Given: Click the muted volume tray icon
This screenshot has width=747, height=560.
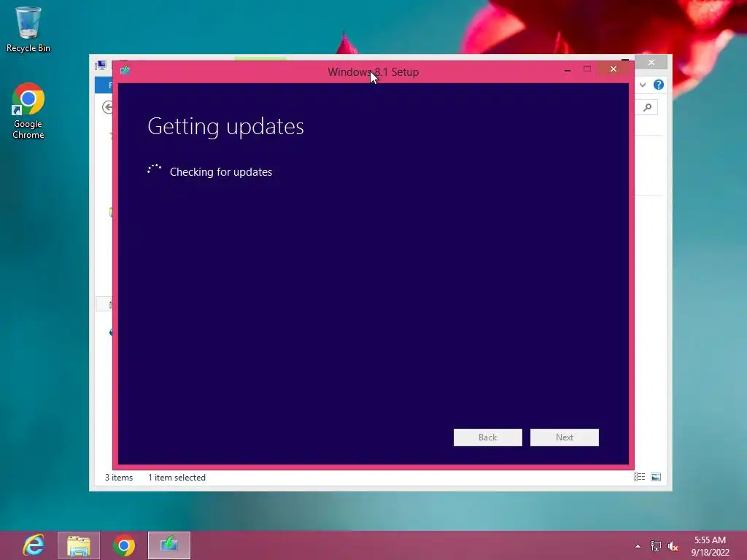Looking at the screenshot, I should (673, 546).
